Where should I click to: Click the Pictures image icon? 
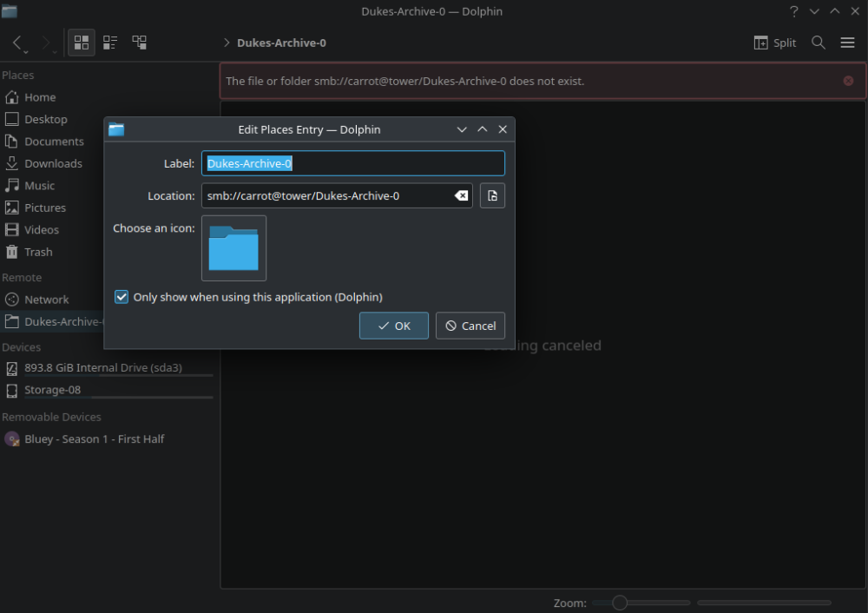(11, 208)
